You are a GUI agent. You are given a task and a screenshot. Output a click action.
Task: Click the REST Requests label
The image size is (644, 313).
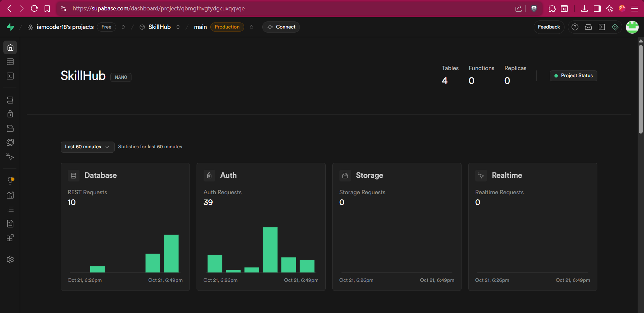point(87,192)
